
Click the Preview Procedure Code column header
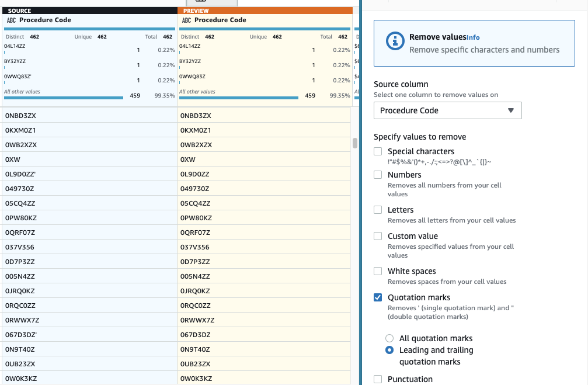click(220, 20)
